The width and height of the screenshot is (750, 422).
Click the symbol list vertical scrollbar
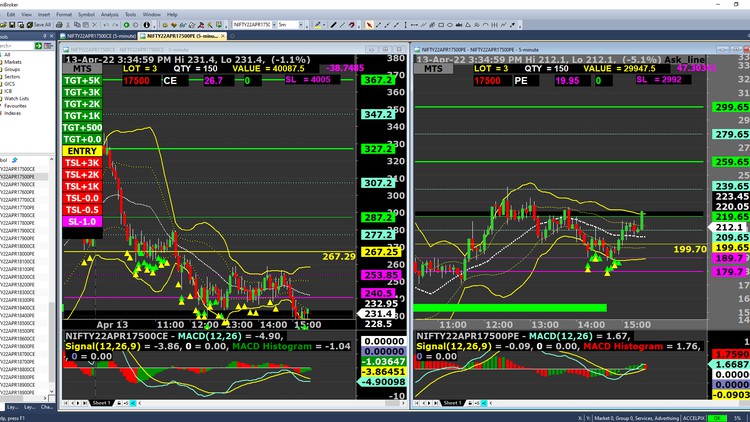tap(52, 278)
